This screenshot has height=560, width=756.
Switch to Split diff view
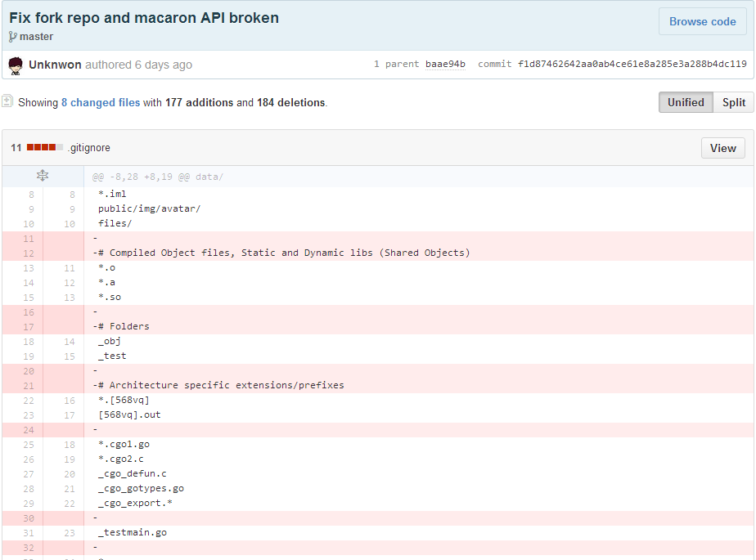click(x=733, y=102)
